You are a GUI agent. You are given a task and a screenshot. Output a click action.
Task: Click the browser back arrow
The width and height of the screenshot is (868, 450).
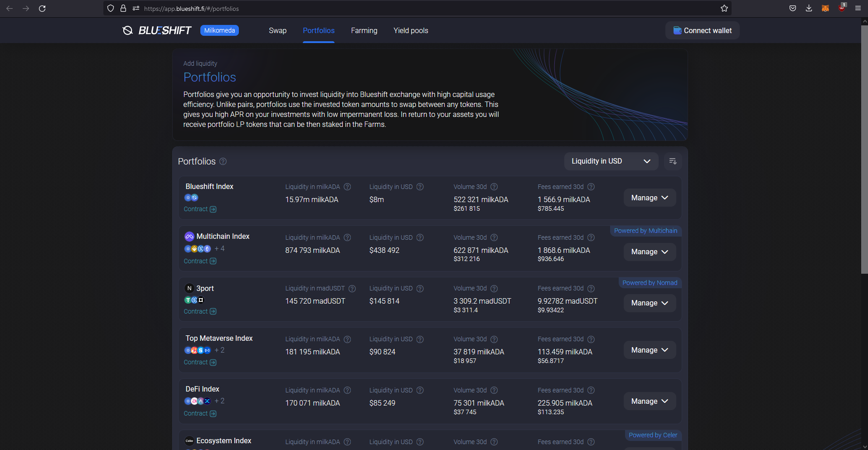click(10, 9)
